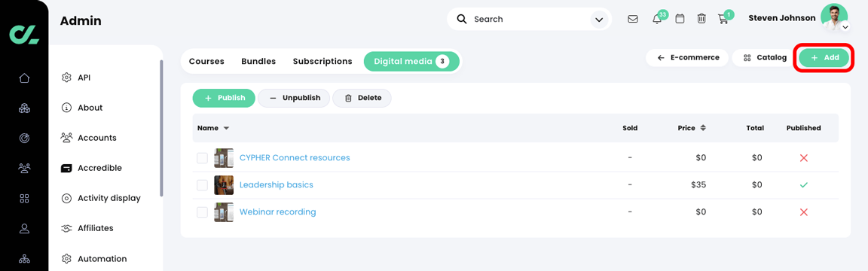Open the Accredible menu item
Viewport: 868px width, 271px height.
click(99, 168)
